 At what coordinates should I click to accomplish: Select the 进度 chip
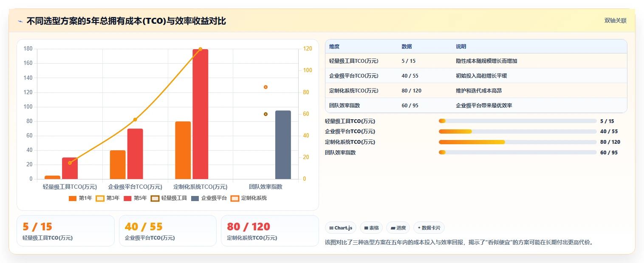point(398,228)
